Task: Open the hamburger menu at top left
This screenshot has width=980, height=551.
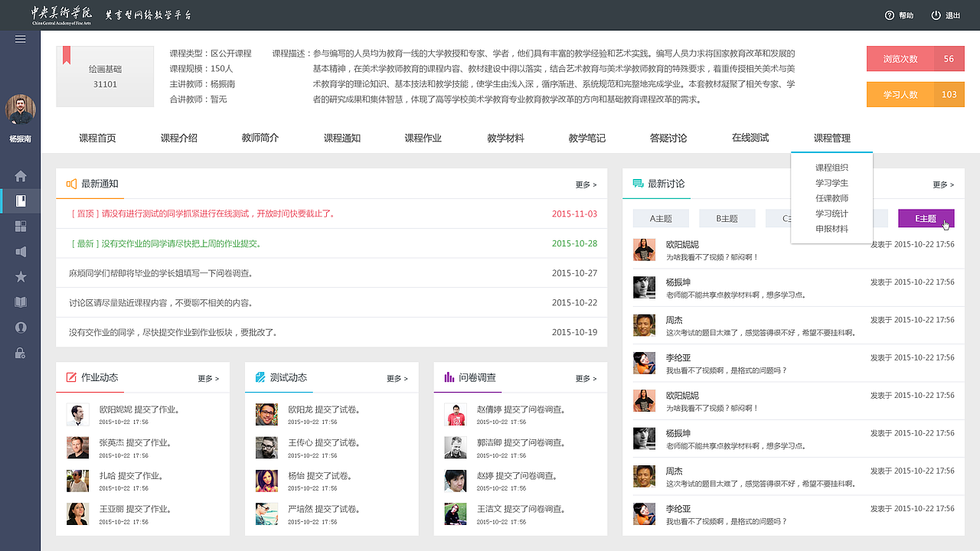Action: click(20, 39)
